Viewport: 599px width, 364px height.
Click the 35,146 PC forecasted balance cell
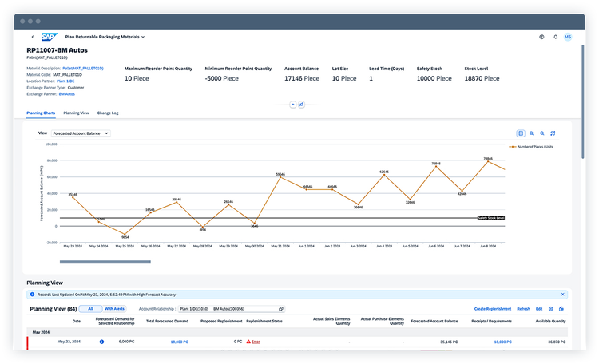449,342
